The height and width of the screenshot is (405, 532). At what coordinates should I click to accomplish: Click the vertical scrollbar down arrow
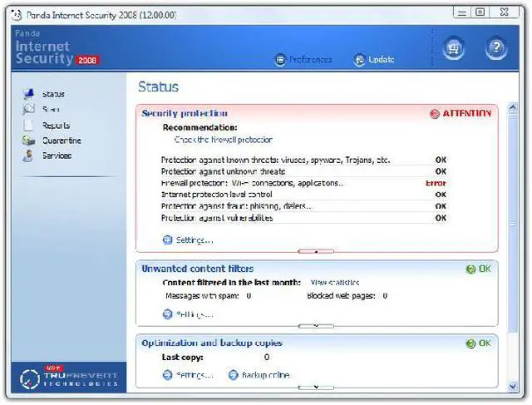[513, 386]
